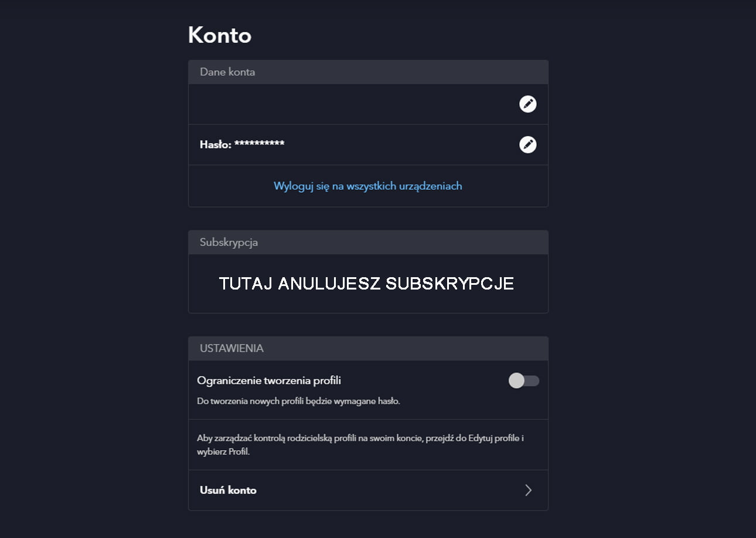Viewport: 756px width, 538px height.
Task: Open Wyloguj się na wszystkich urządzeniach
Action: pos(368,186)
